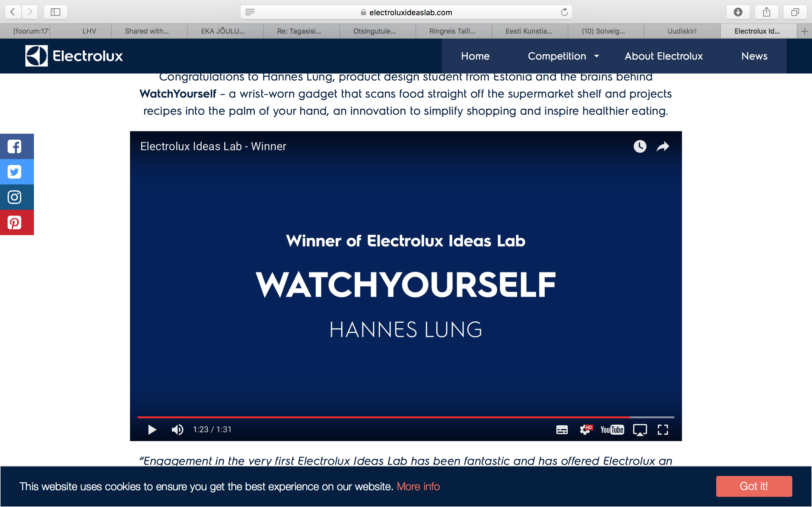
Task: Play the video
Action: pyautogui.click(x=152, y=430)
